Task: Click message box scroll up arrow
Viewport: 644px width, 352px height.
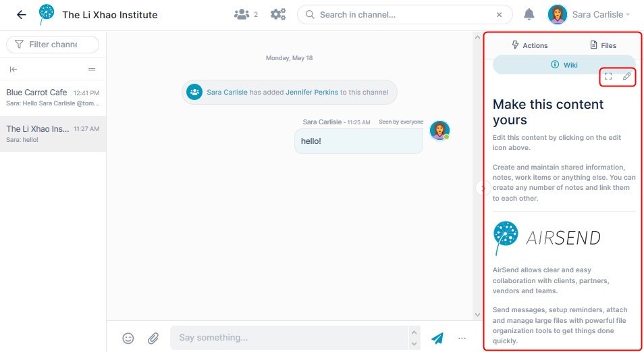Action: 414,332
